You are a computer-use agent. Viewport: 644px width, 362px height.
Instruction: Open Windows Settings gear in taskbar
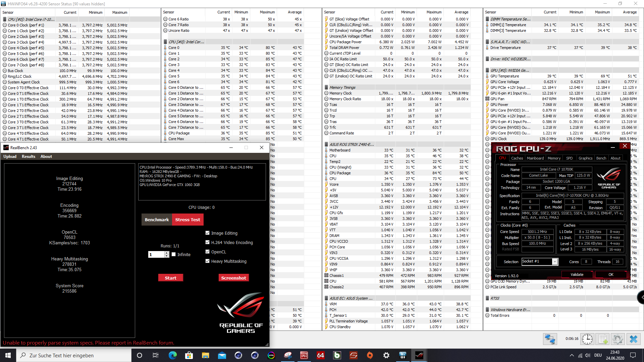[x=386, y=355]
